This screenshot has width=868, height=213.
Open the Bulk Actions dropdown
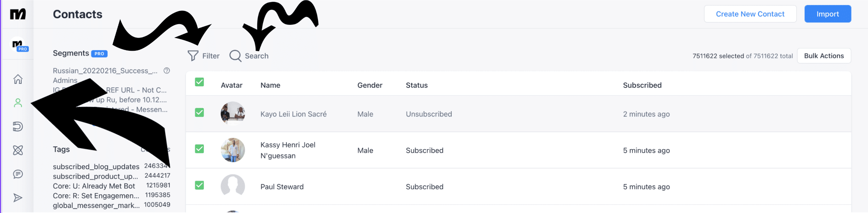(x=824, y=56)
